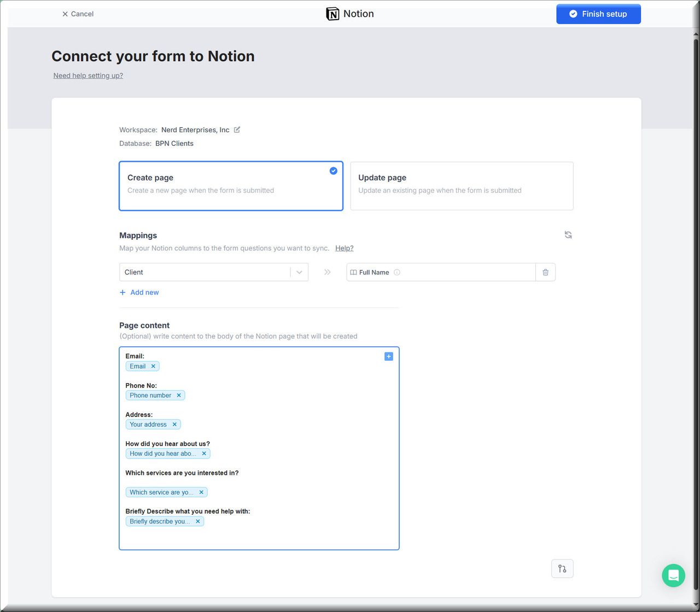Remove the Email tag from page content
Viewport: 700px width, 612px height.
tap(153, 366)
